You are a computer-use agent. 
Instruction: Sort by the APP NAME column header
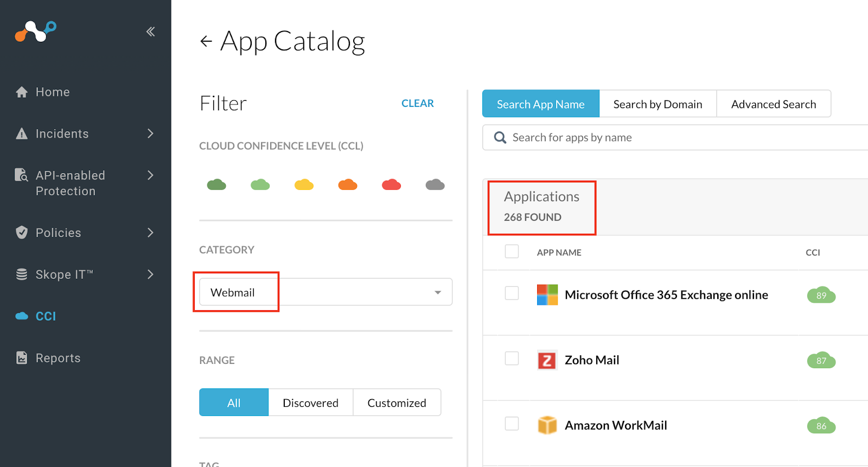(559, 252)
